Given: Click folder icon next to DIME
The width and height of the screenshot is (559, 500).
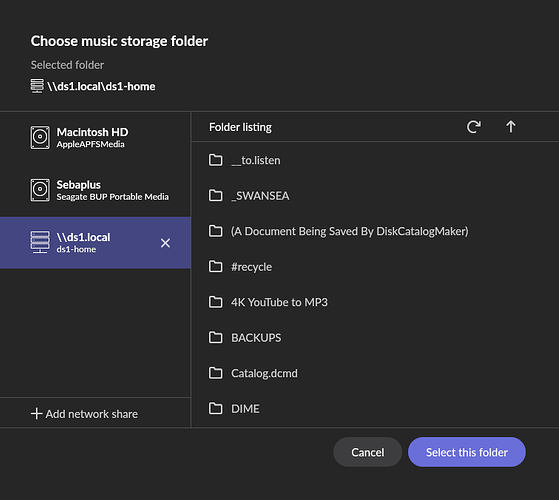Looking at the screenshot, I should click(215, 408).
